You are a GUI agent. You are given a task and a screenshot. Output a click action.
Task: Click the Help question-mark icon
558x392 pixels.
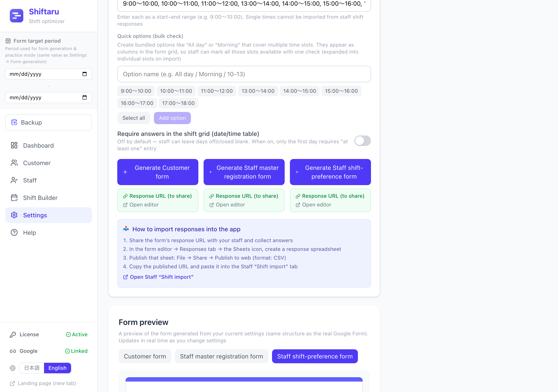[x=14, y=232]
